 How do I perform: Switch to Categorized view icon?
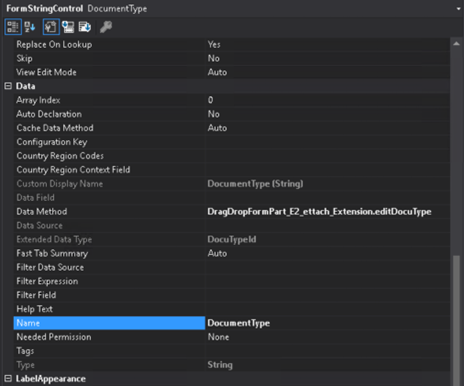click(13, 27)
